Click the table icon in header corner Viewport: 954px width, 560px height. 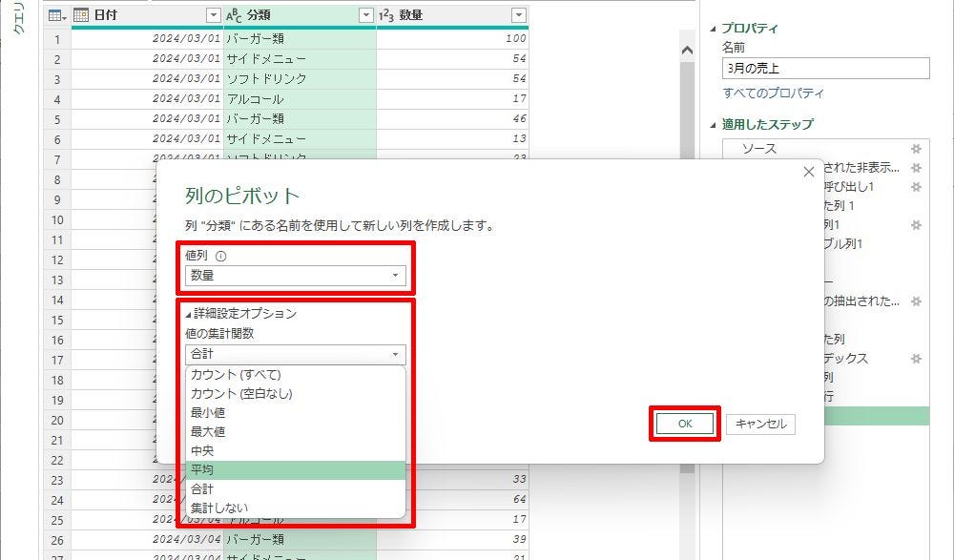[55, 15]
